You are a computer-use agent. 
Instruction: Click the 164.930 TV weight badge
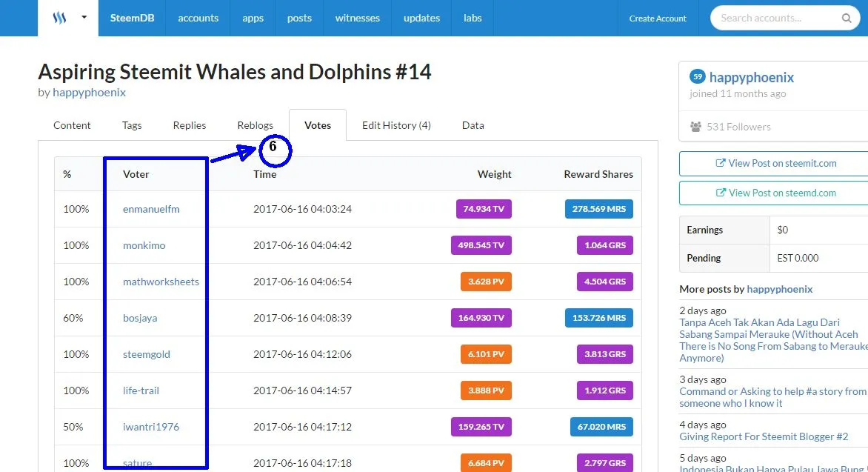pos(481,318)
